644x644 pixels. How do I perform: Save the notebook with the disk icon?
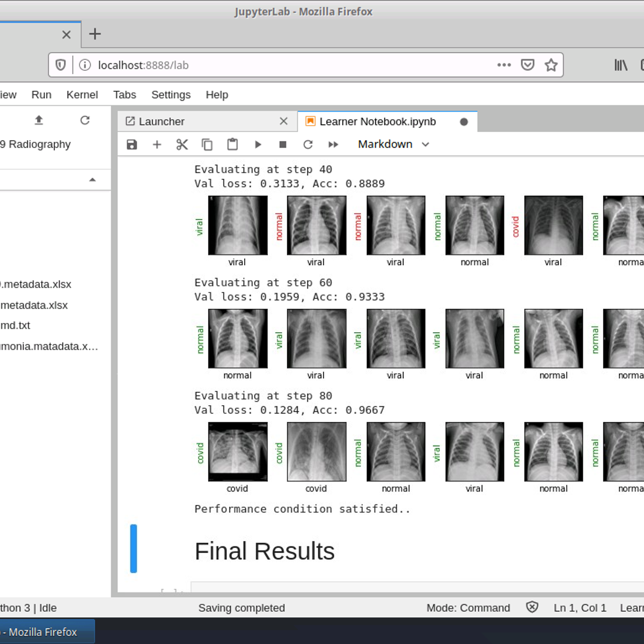point(131,144)
